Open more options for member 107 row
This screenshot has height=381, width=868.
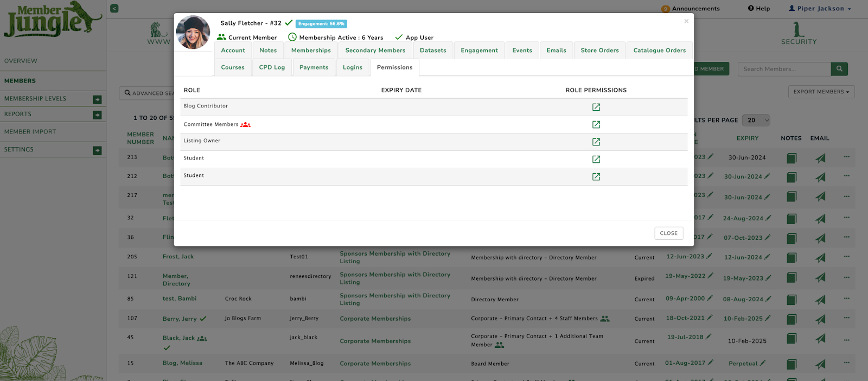pos(846,318)
